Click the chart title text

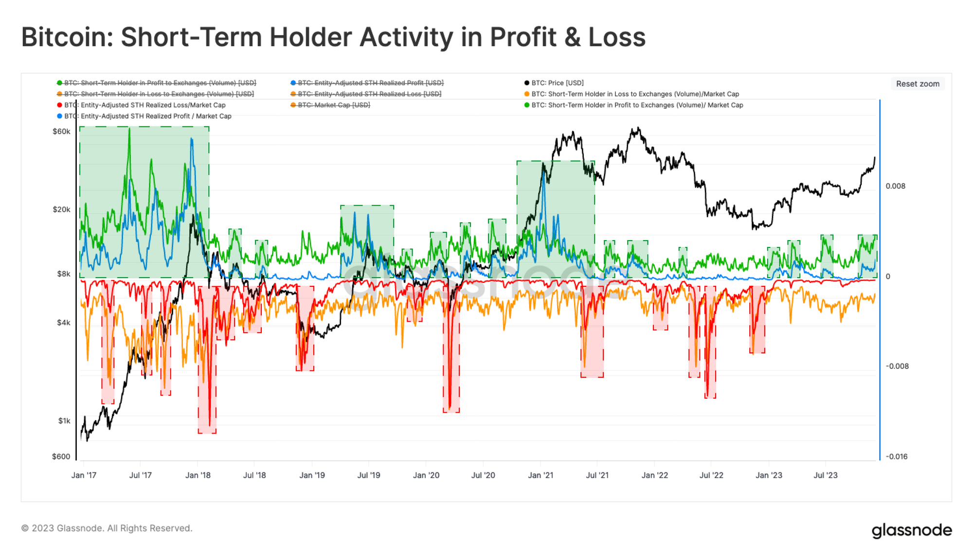(333, 37)
